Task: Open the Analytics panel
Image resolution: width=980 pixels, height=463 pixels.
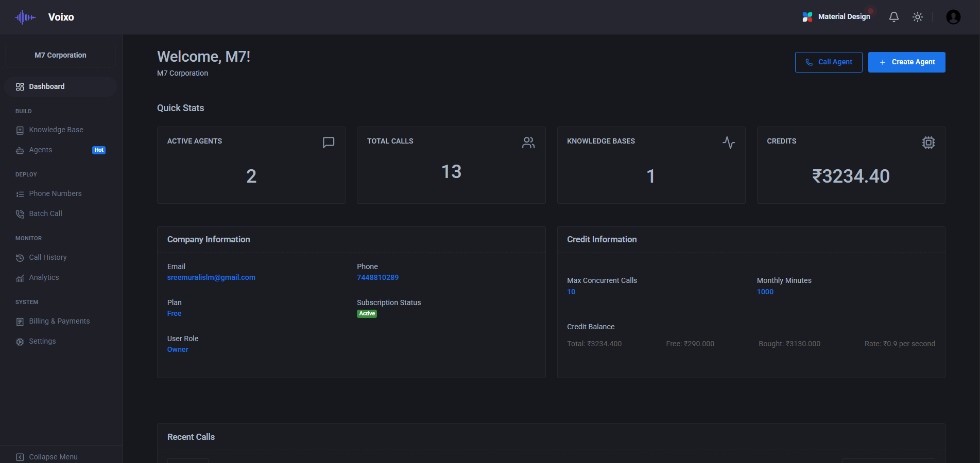Action: [x=44, y=277]
